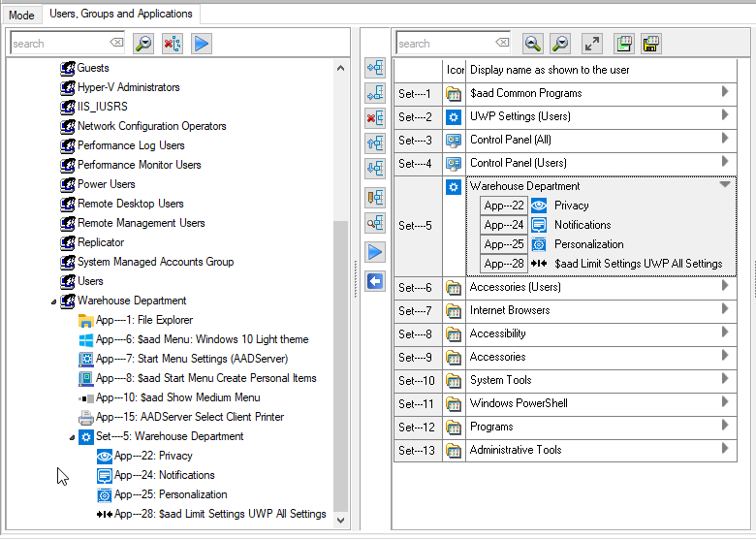Collapse the Warehouse Department set in right panel
The width and height of the screenshot is (756, 539).
pyautogui.click(x=724, y=184)
